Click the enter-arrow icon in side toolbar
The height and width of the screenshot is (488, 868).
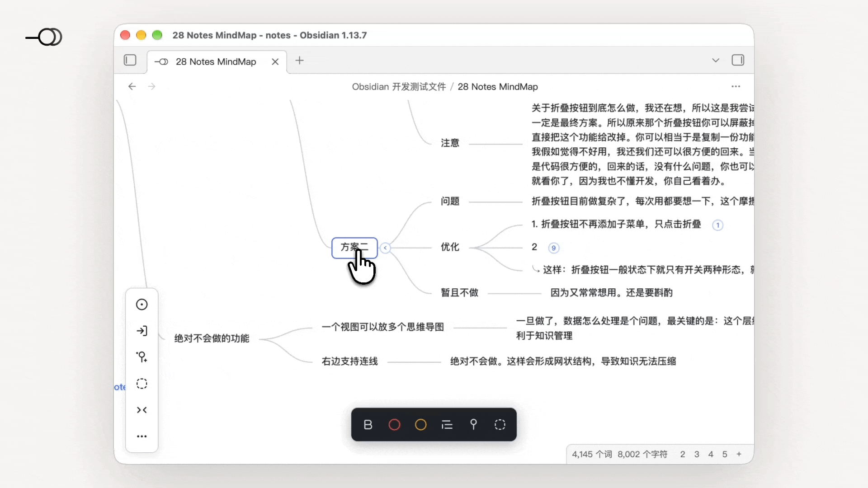coord(142,331)
